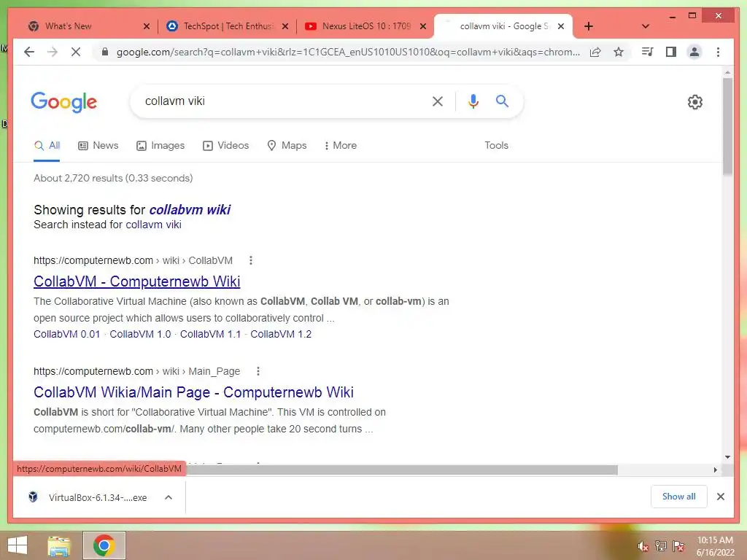Expand VirtualBox download options arrow
This screenshot has height=560, width=747.
click(169, 497)
